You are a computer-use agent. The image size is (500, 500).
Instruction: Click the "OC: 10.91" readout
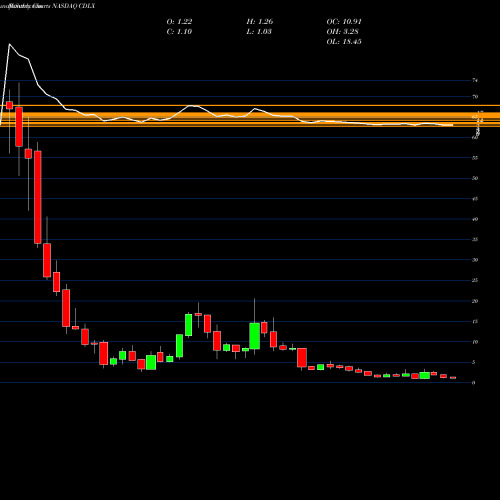click(x=344, y=22)
